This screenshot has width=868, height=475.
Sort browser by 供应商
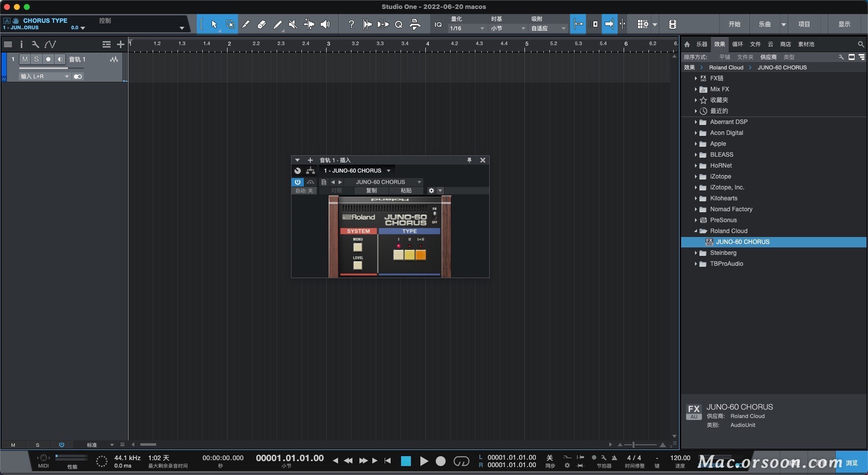768,57
